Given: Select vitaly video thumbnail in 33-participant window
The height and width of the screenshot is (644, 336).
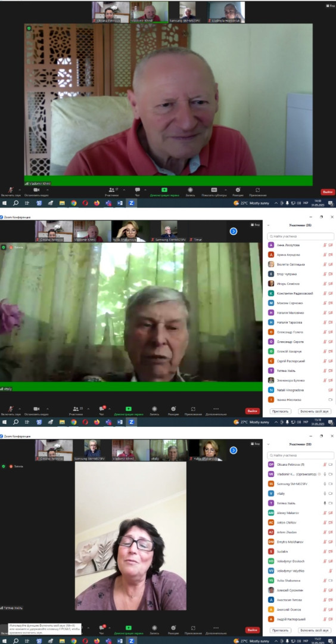Looking at the screenshot, I should click(167, 450).
